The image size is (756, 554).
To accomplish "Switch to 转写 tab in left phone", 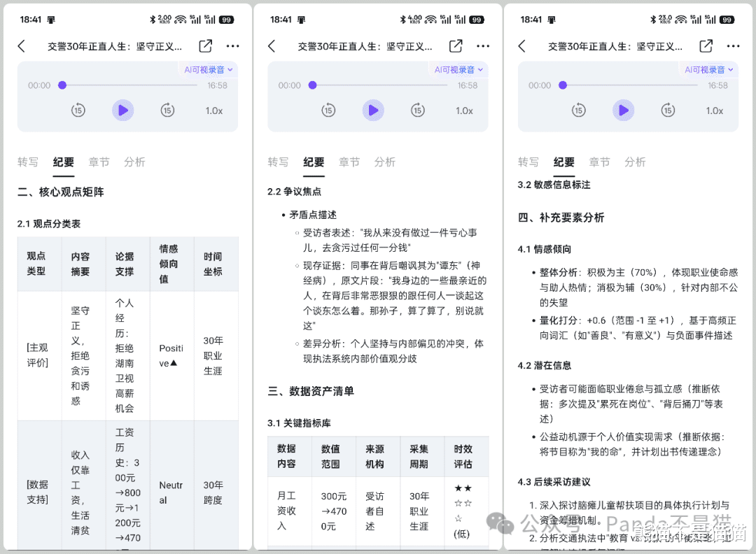I will tap(27, 162).
